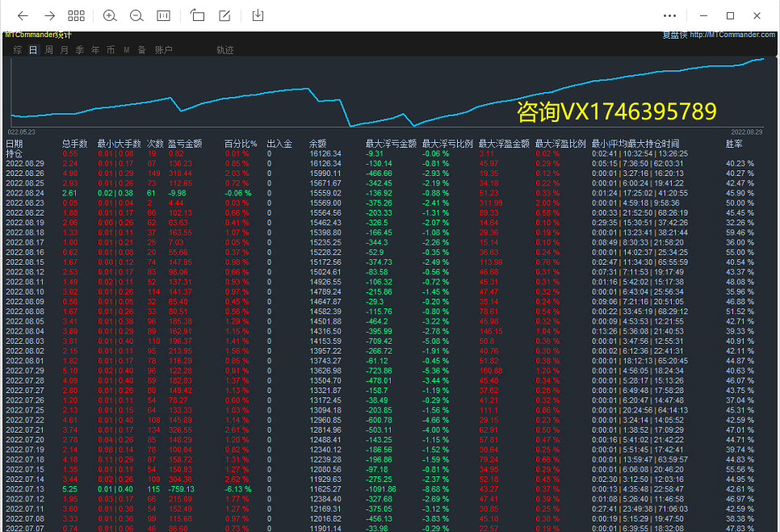Open the 月 monthly tab
The height and width of the screenshot is (532, 780).
(x=64, y=50)
